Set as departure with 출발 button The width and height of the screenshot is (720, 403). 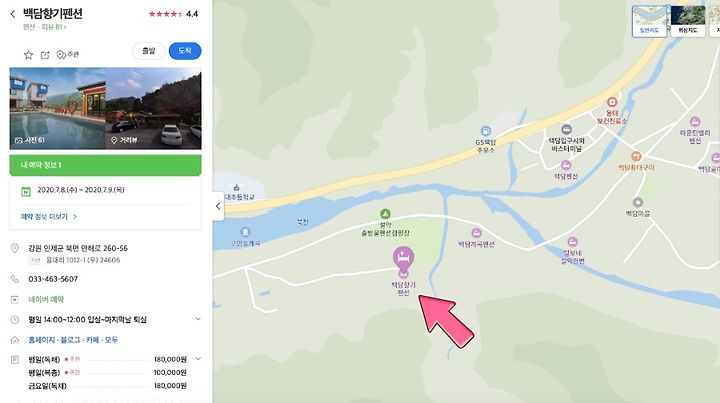[149, 51]
